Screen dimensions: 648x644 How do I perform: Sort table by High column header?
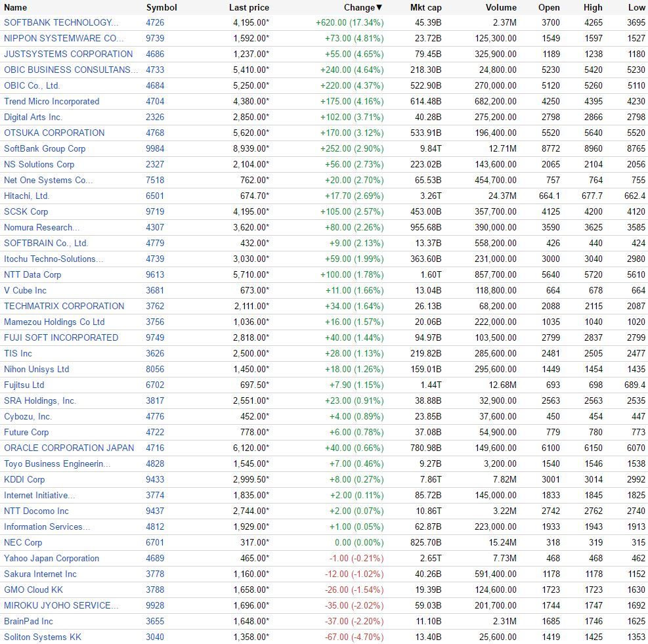593,7
